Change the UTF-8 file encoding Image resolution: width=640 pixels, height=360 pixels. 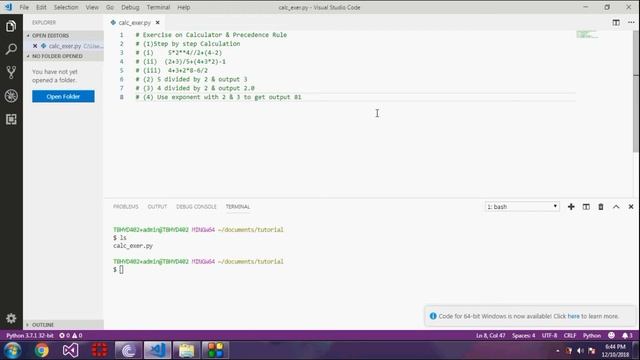[549, 336]
